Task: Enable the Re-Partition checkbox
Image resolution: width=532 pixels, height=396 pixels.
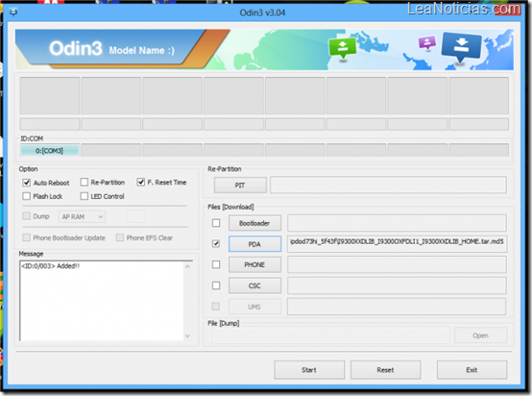Action: coord(85,183)
